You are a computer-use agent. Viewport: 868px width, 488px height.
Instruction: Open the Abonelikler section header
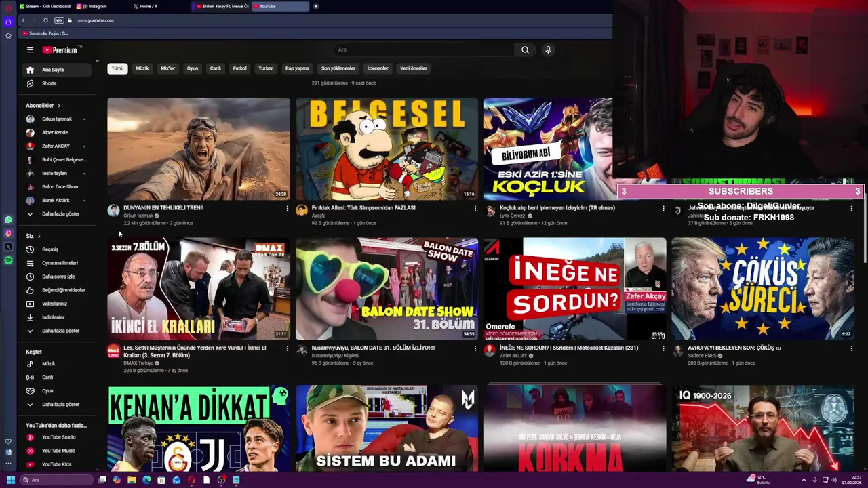click(43, 106)
